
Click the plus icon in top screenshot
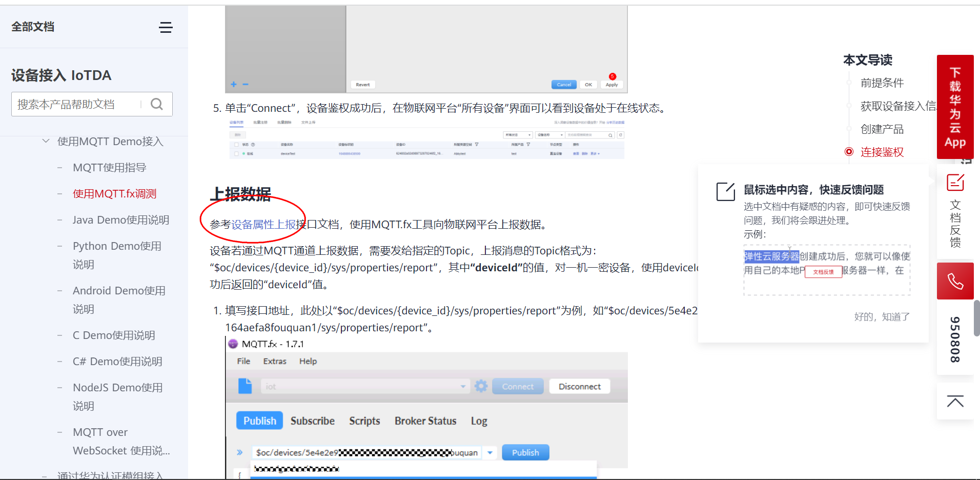point(234,84)
